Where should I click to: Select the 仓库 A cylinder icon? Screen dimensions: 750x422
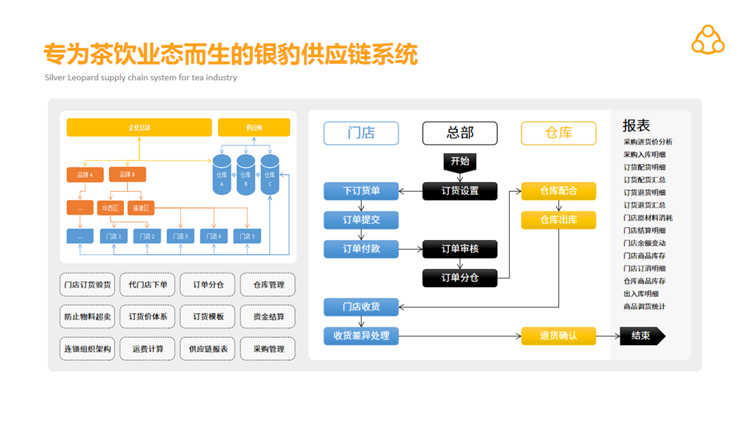[221, 175]
